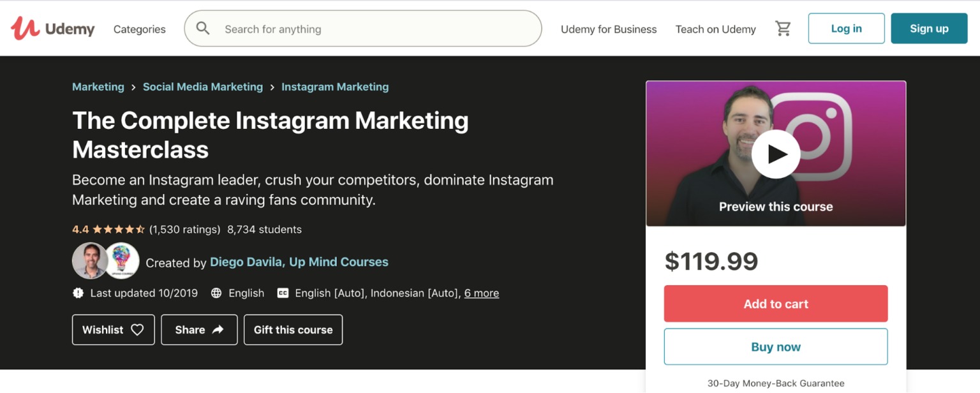980x393 pixels.
Task: Add the course to cart
Action: click(x=776, y=304)
